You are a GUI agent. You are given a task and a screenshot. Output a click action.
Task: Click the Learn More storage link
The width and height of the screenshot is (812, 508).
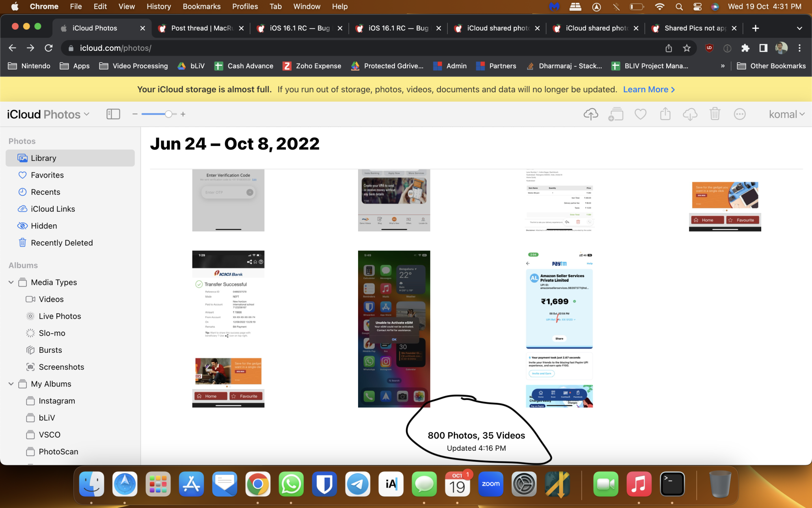(x=649, y=89)
